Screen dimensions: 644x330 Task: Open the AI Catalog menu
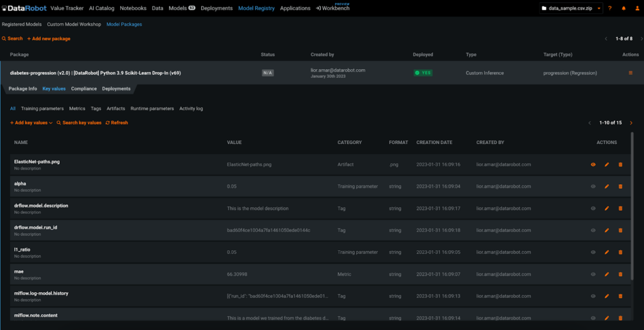click(101, 8)
